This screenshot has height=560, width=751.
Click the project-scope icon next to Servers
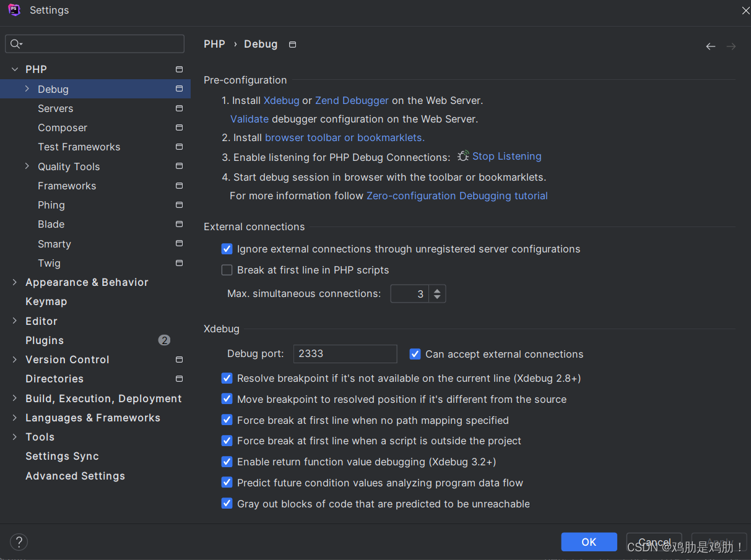[x=179, y=108]
